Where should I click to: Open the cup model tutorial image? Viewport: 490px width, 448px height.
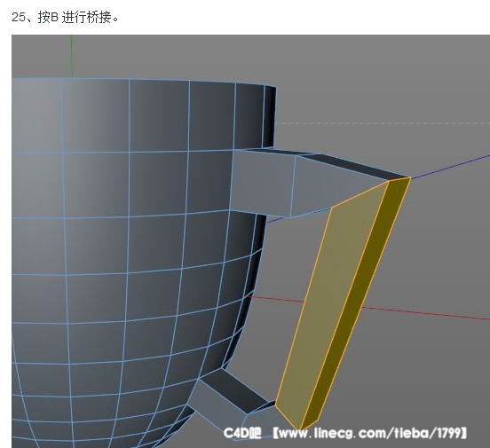pos(250,241)
